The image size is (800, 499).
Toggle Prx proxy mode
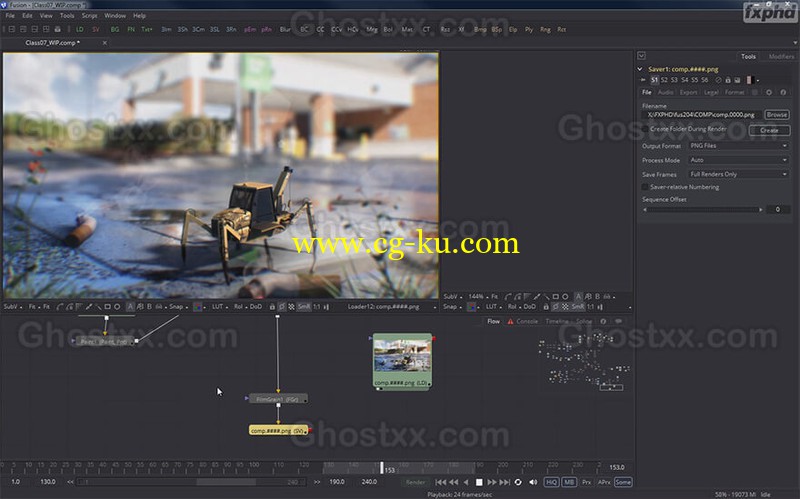(587, 482)
